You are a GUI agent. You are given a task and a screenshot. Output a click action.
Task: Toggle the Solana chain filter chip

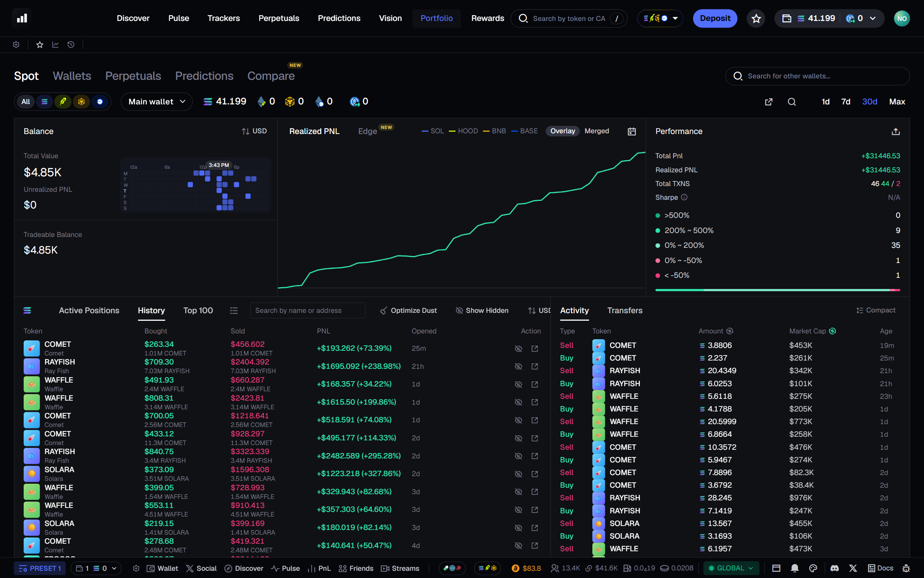[x=45, y=102]
